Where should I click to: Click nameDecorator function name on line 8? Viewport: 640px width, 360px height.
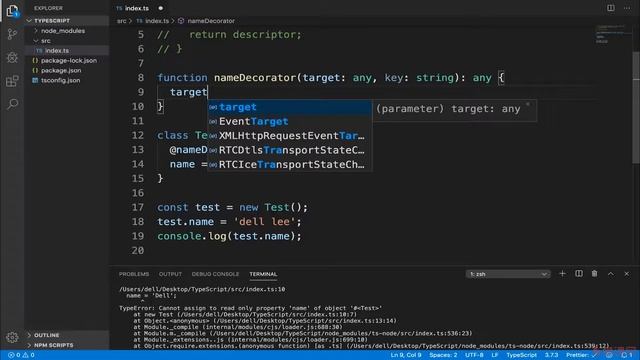[x=255, y=78]
